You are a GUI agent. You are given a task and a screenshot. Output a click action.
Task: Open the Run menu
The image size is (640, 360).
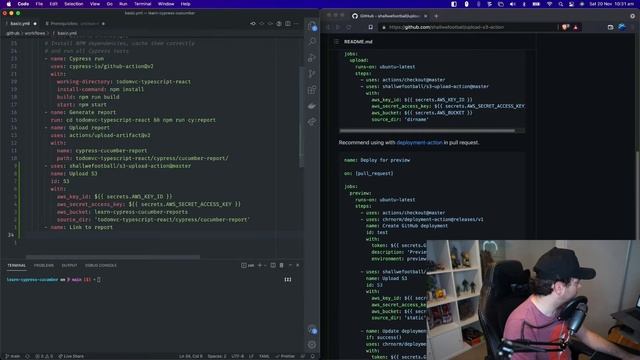pos(123,4)
